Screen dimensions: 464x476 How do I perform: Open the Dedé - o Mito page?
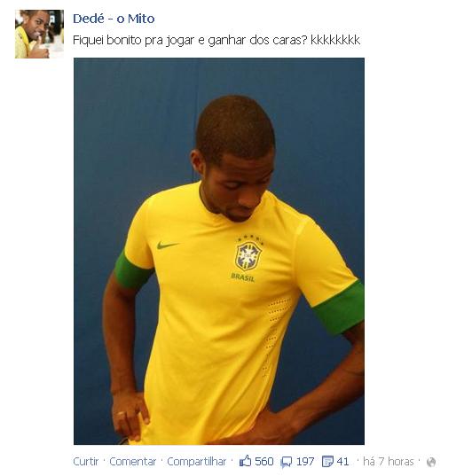tap(114, 19)
